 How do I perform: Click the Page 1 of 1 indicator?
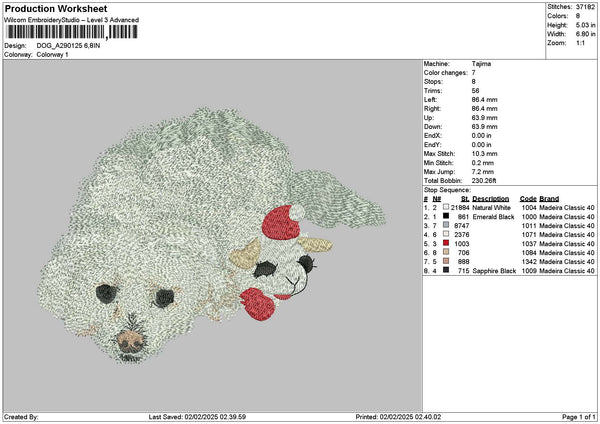coord(579,417)
